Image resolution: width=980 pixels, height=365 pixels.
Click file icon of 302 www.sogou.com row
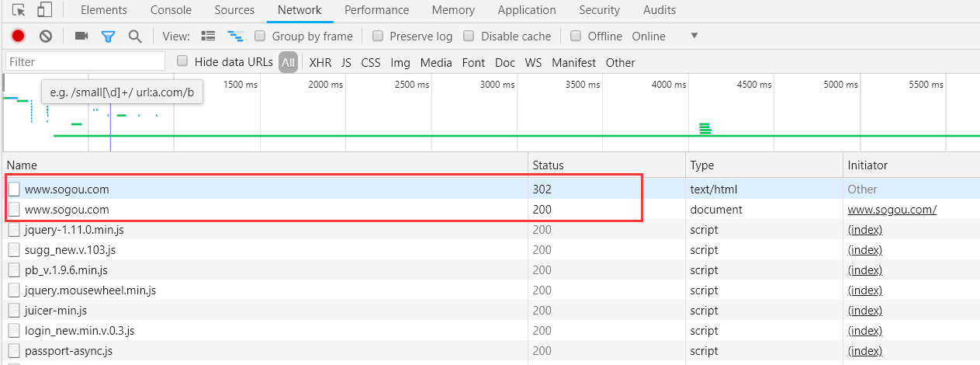pyautogui.click(x=14, y=189)
